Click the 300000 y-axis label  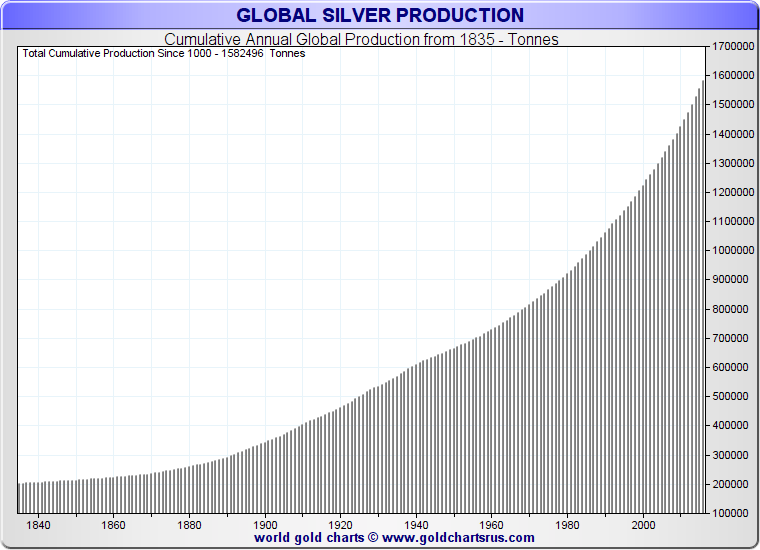point(730,455)
